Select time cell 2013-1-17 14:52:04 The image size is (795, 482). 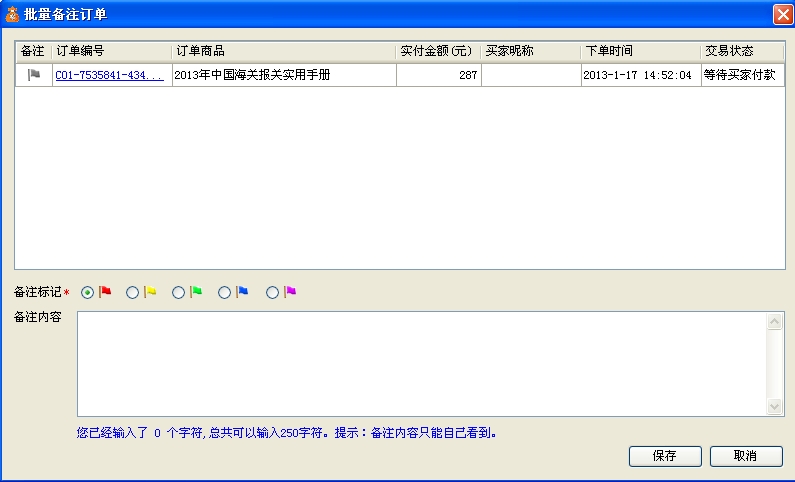[641, 75]
